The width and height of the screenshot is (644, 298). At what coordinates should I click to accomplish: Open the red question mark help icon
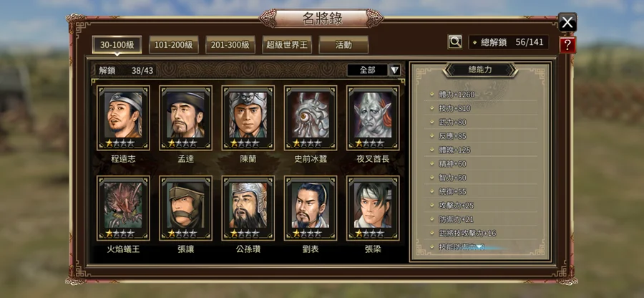[567, 45]
